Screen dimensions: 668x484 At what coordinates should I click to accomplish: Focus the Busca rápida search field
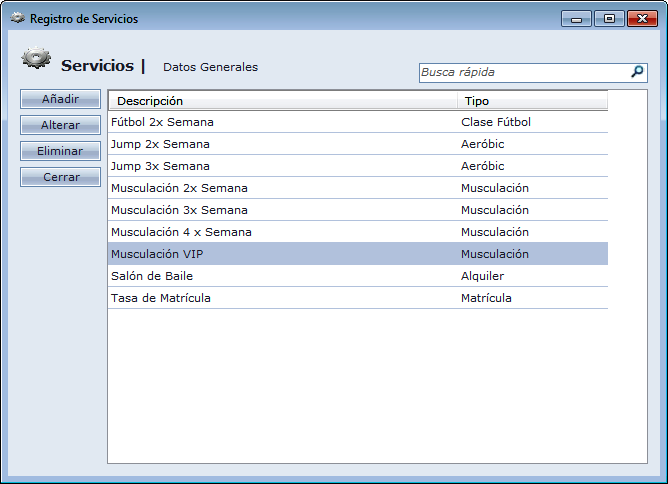pos(522,72)
